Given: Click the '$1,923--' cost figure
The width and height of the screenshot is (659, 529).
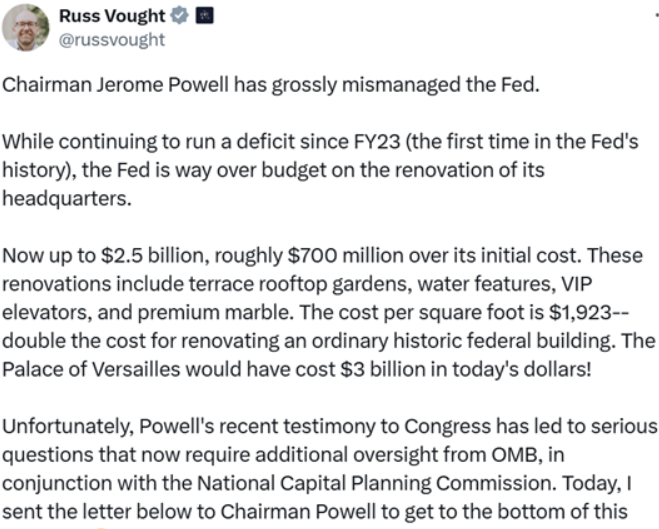Looking at the screenshot, I should (x=588, y=313).
